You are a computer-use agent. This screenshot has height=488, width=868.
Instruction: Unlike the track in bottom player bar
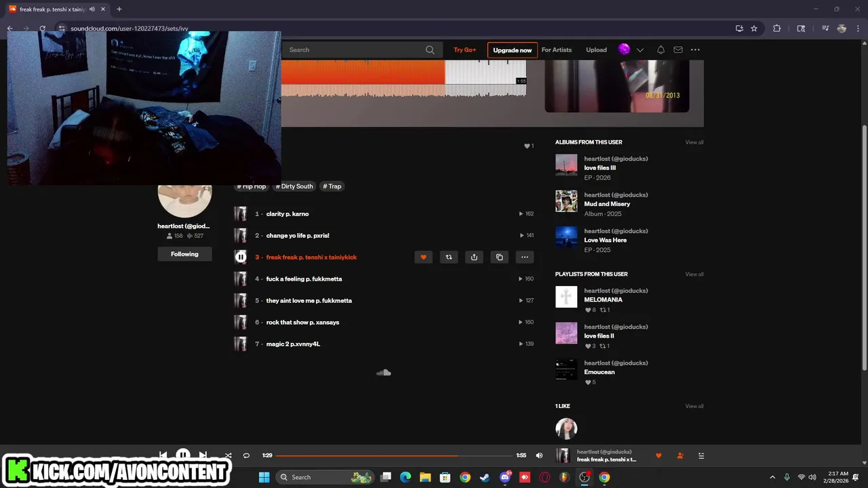point(658,455)
